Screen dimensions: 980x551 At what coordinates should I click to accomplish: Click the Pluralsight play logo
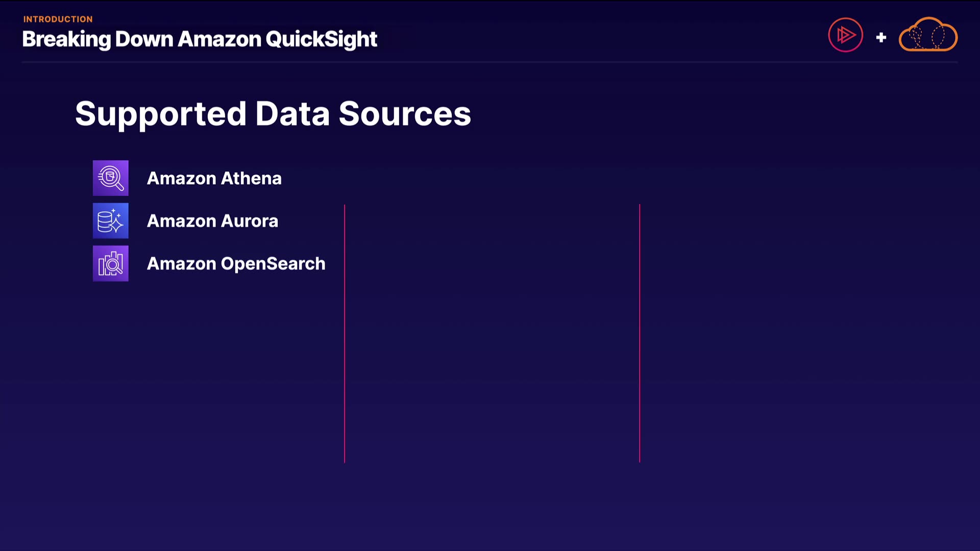click(845, 35)
